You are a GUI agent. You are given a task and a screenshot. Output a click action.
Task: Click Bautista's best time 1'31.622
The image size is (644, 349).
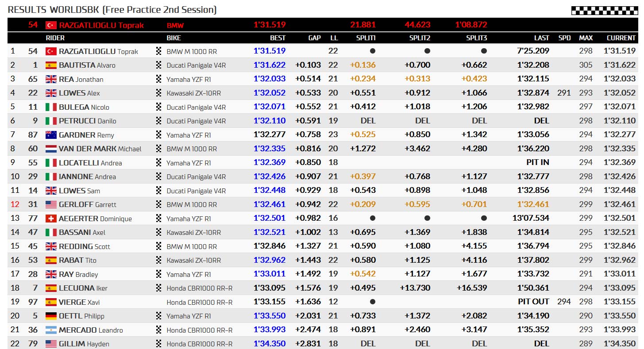(270, 65)
